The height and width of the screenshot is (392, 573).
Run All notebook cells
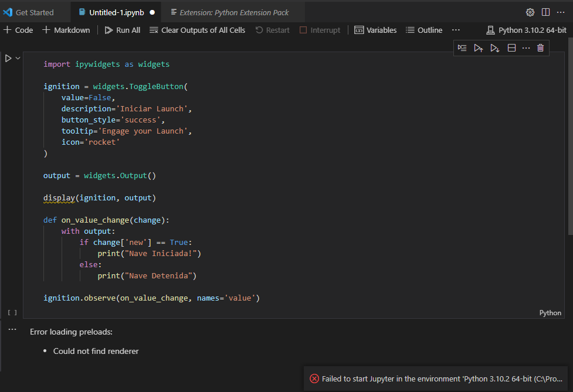(x=123, y=30)
